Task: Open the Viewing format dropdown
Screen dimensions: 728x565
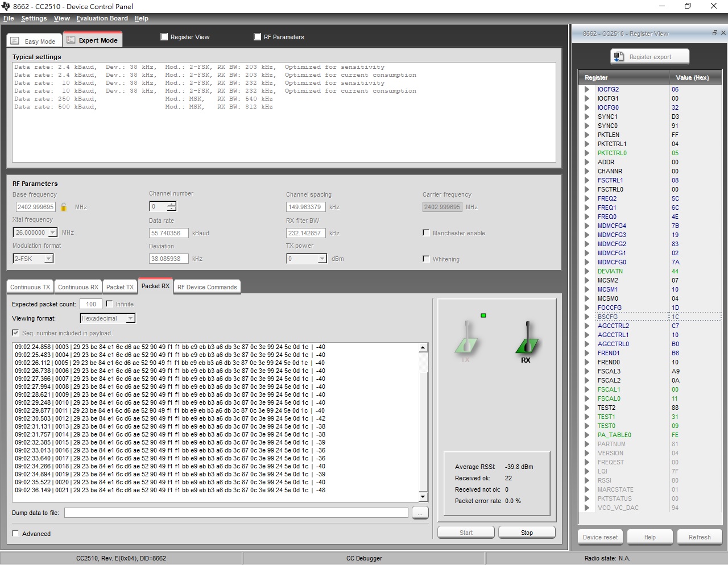Action: [130, 318]
